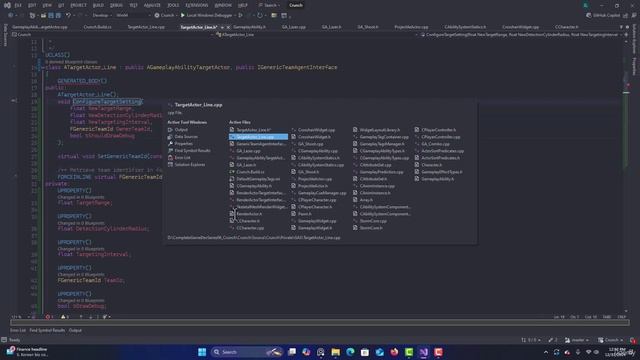The width and height of the screenshot is (640, 360).
Task: Open the ConfigureTargetSetting member navigation dropdown
Action: point(522,35)
